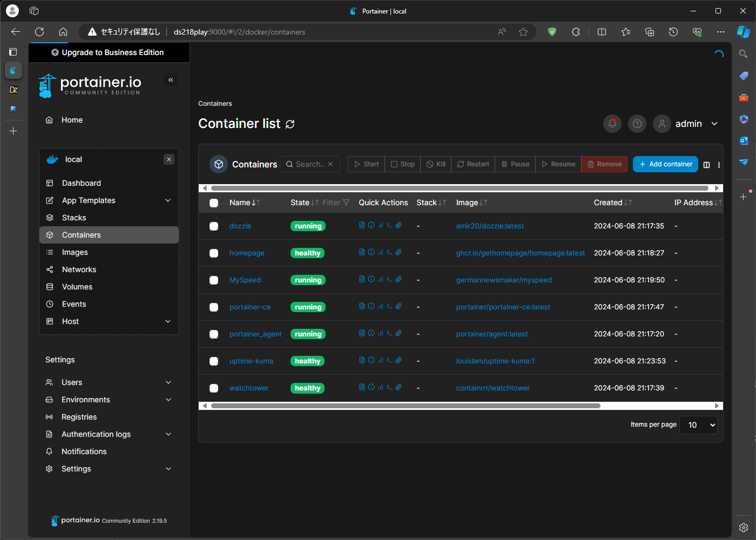Click the Add container button
The image size is (756, 540).
(665, 164)
